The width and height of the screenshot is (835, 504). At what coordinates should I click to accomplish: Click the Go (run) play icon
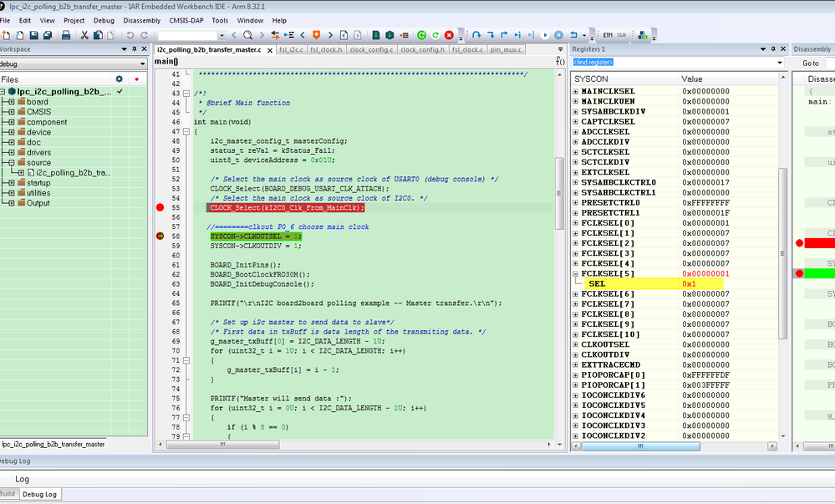coord(545,35)
